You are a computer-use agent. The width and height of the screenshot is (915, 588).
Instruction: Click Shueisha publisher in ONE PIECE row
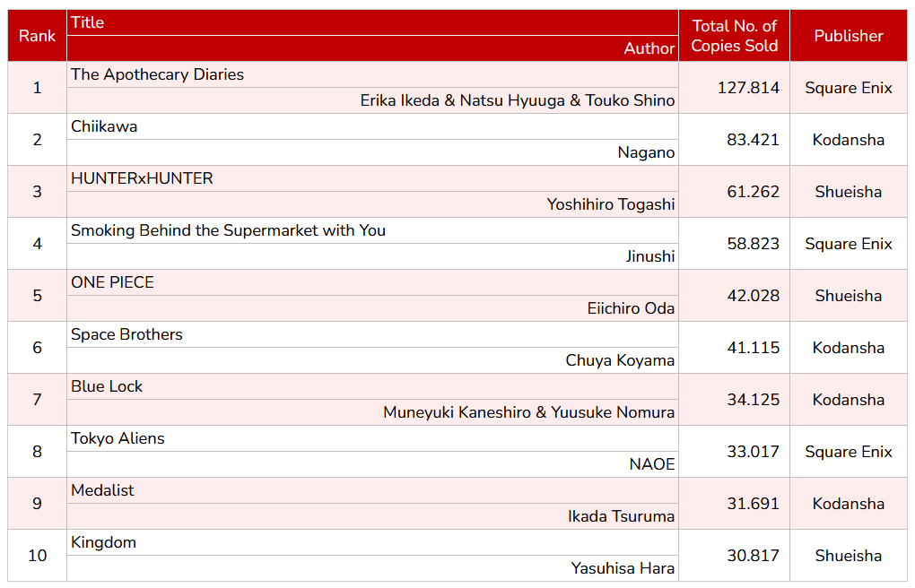849,295
